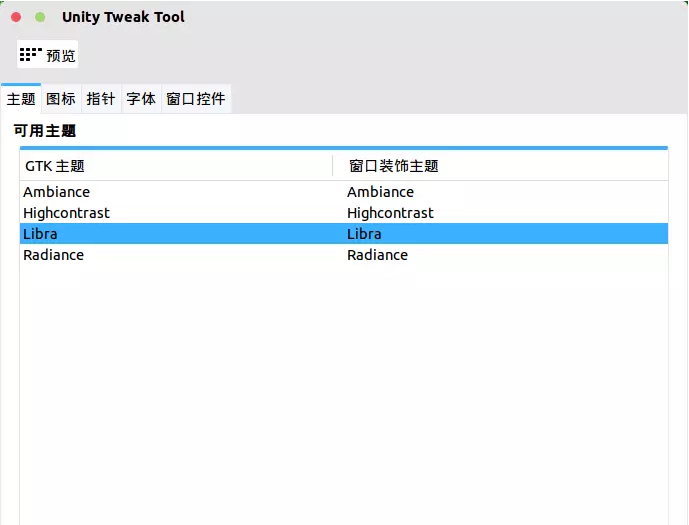Sort by the GTK 主题 column header
The height and width of the screenshot is (525, 689).
pyautogui.click(x=176, y=166)
